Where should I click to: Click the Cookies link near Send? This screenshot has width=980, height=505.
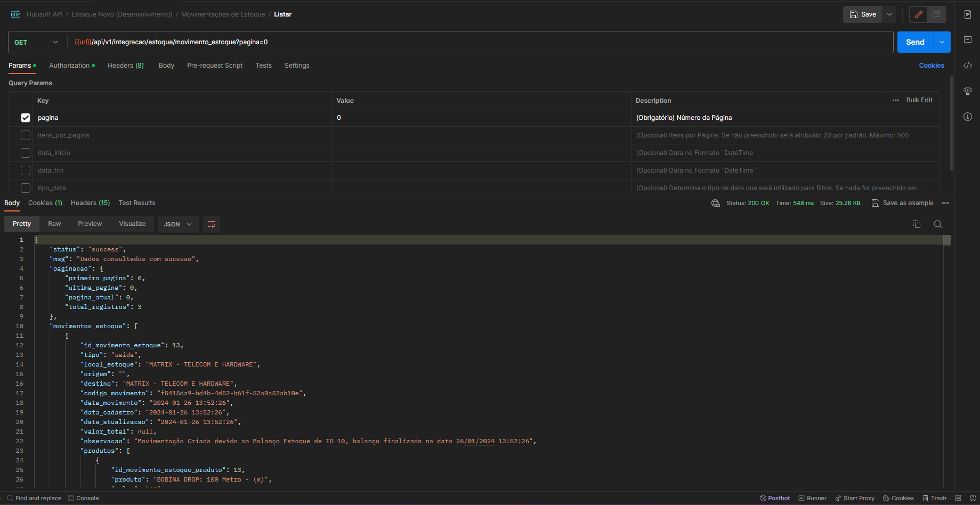click(x=932, y=66)
